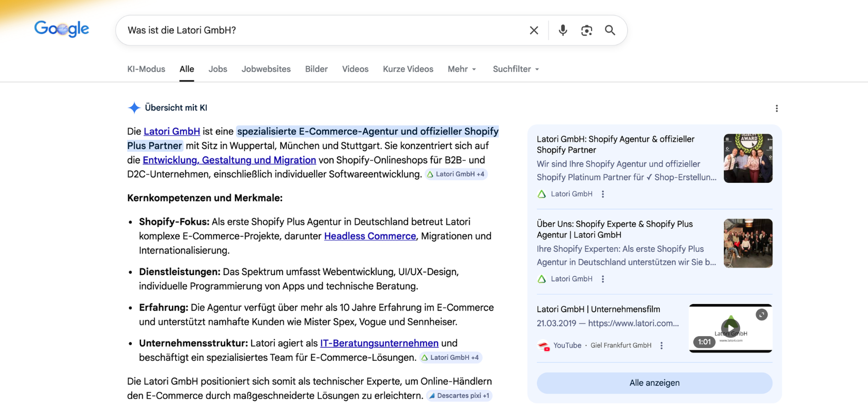Click Latori favicon on Über Uns card

pyautogui.click(x=541, y=279)
